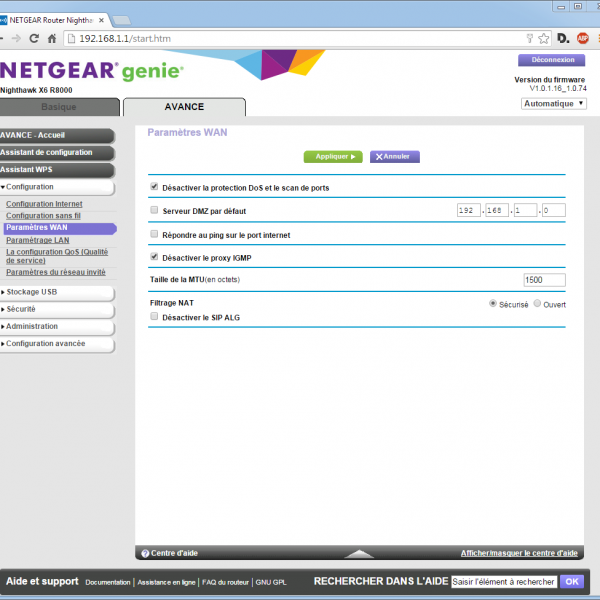This screenshot has height=600, width=600.
Task: Click the browser home icon
Action: tap(54, 38)
